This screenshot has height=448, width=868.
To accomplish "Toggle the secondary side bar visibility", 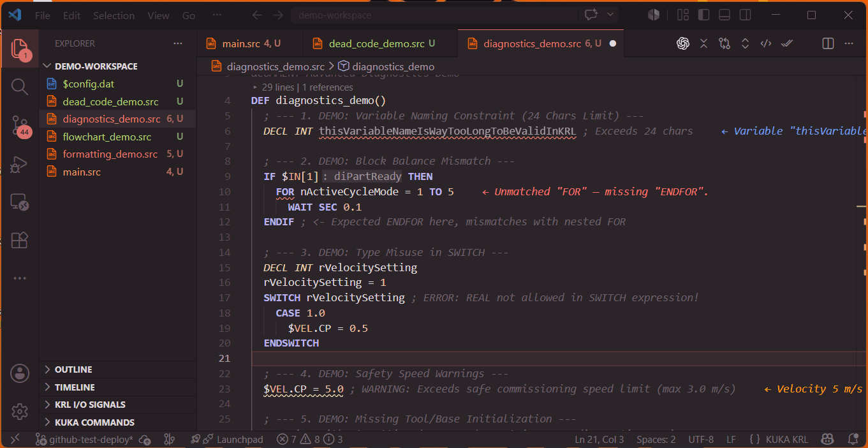I will [744, 15].
